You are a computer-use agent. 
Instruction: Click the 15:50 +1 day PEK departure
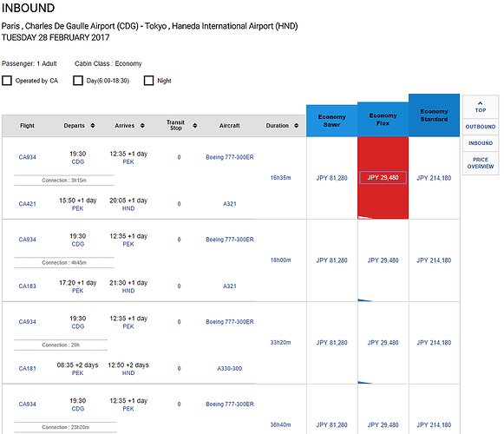coord(78,204)
